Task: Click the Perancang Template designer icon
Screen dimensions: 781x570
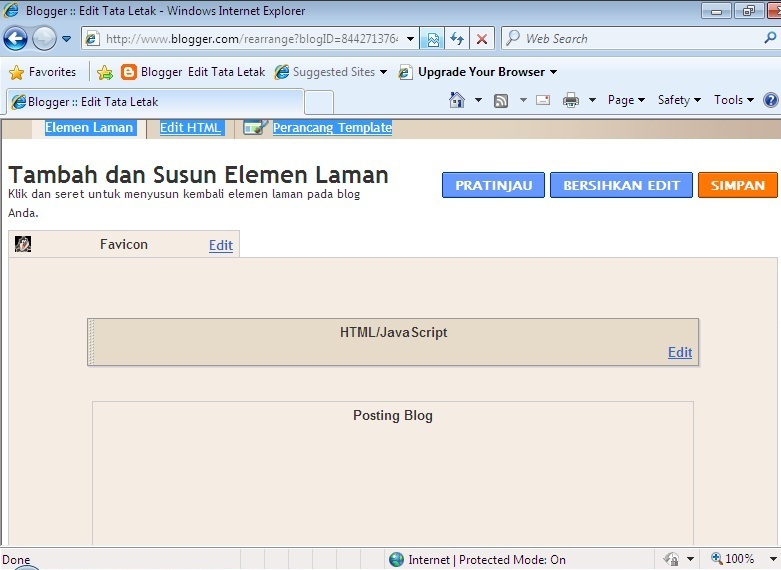Action: tap(255, 128)
